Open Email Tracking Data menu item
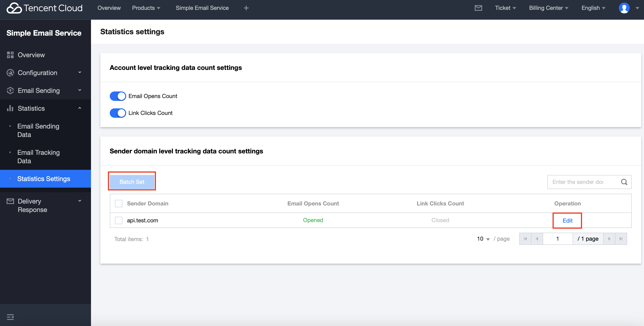The width and height of the screenshot is (644, 326). point(38,156)
